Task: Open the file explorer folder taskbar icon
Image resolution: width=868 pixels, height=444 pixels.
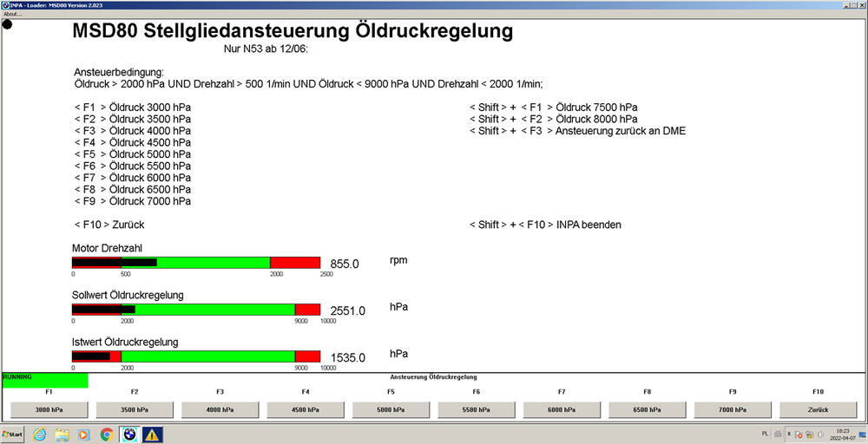Action: pos(61,434)
